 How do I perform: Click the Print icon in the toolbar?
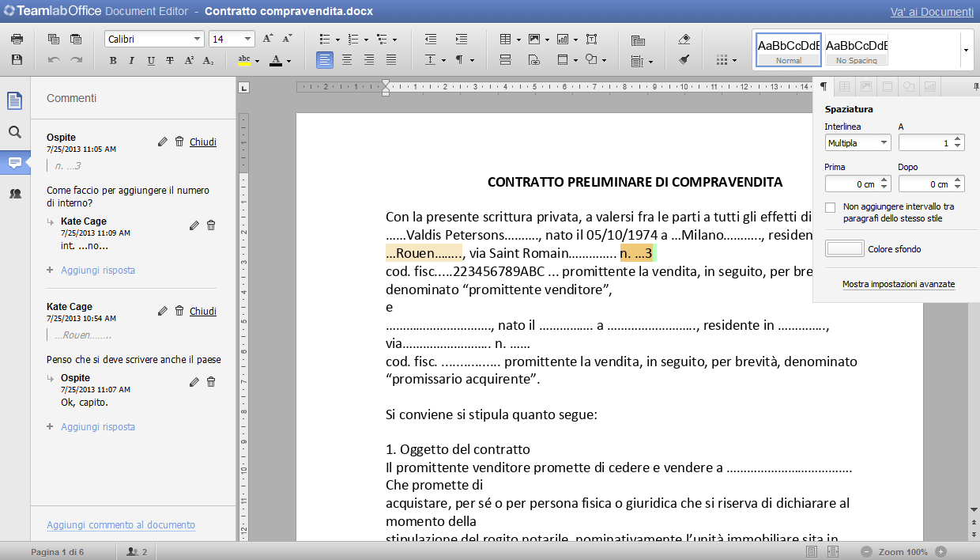coord(17,39)
